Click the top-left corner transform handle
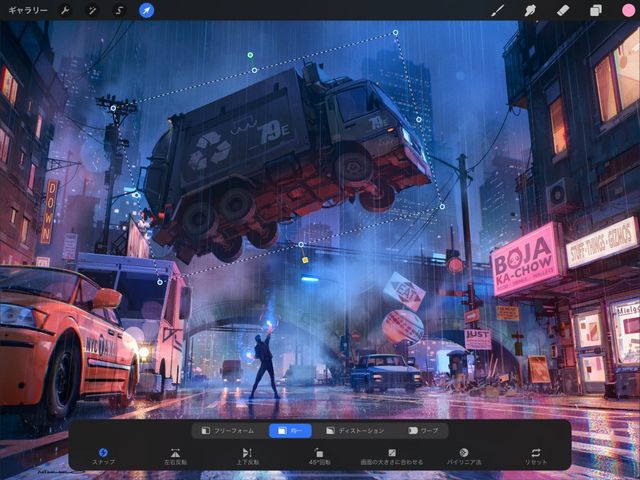Viewport: 640px width, 480px height. click(113, 108)
